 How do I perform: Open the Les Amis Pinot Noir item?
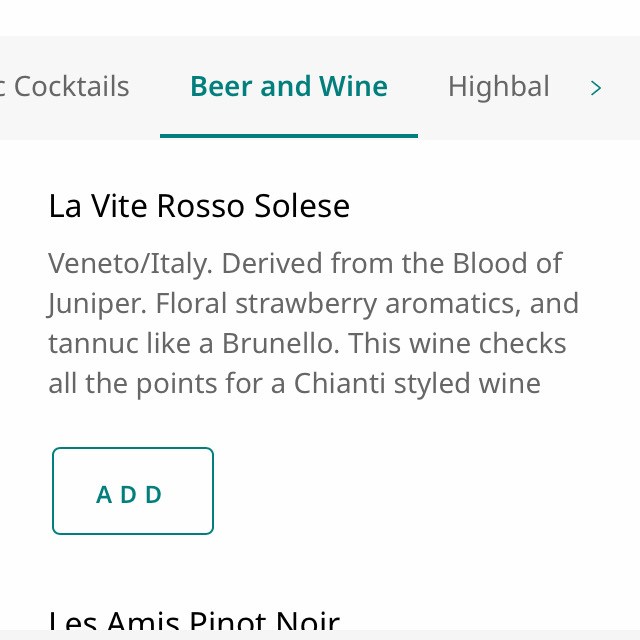pyautogui.click(x=194, y=624)
